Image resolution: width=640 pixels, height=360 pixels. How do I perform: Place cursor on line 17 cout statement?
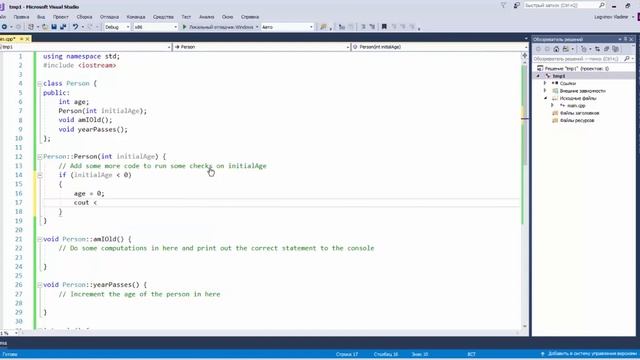point(85,202)
